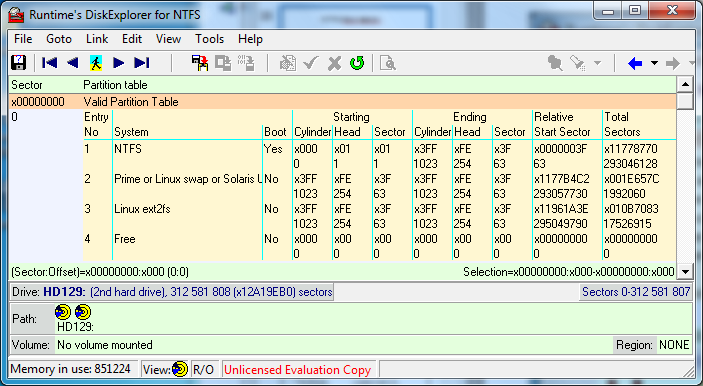Click the Sector:Offset status text

(x=100, y=272)
